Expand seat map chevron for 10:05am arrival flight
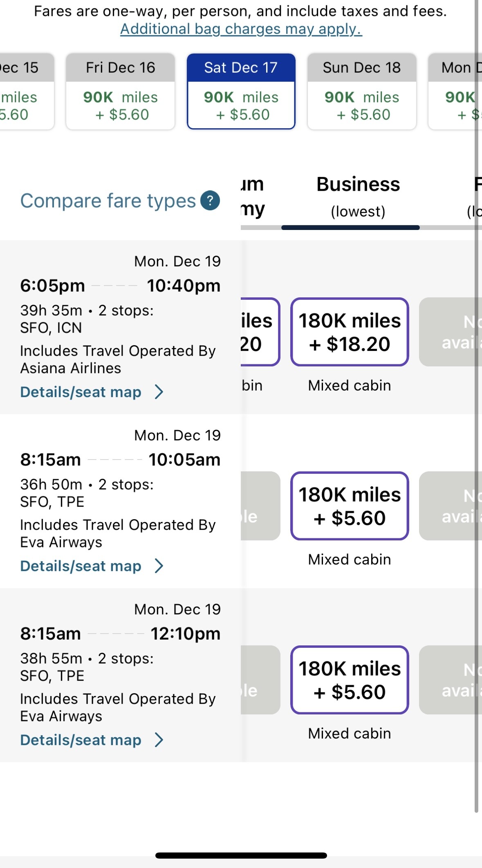The height and width of the screenshot is (868, 482). (159, 566)
